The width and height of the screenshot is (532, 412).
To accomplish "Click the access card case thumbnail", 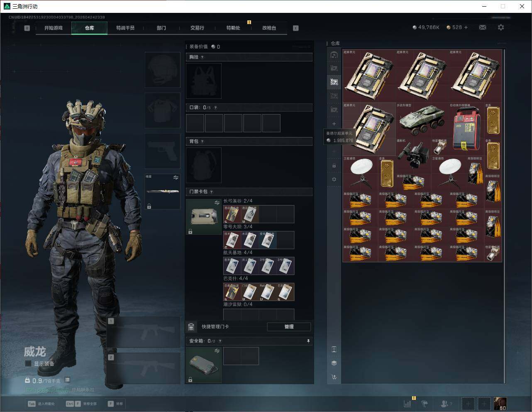I will point(204,217).
